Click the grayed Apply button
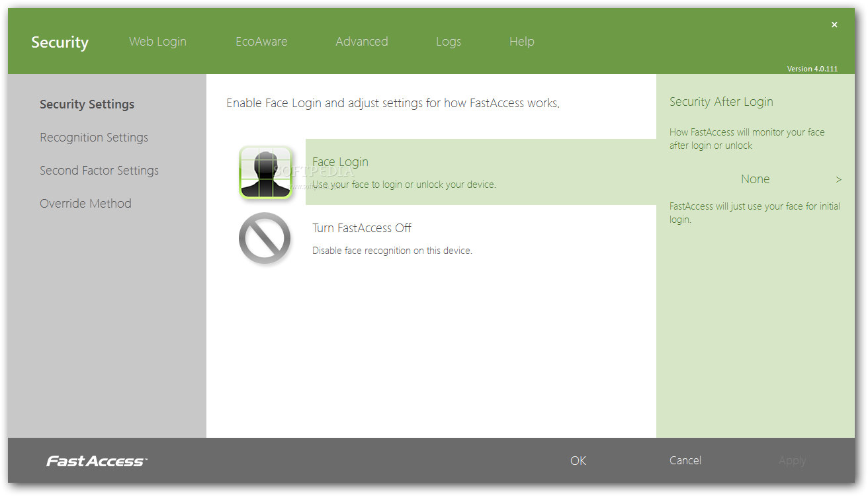 click(792, 461)
